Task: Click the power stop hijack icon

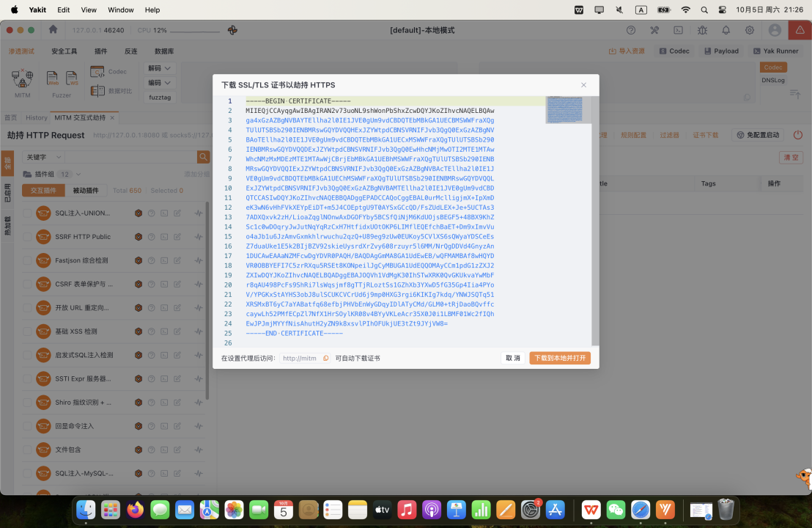Action: pos(798,135)
